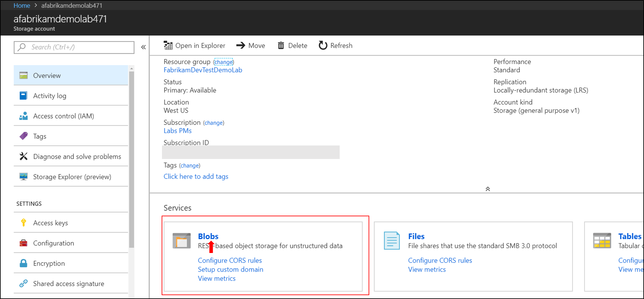Click Open in Explorer button
644x299 pixels.
point(194,45)
